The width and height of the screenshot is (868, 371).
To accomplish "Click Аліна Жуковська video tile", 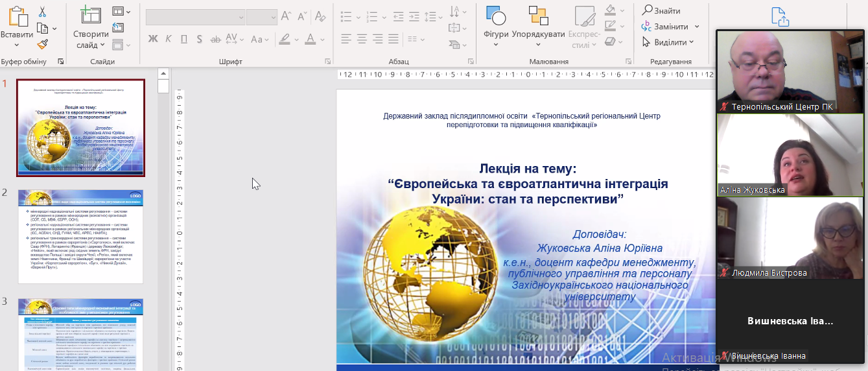I will tap(790, 155).
